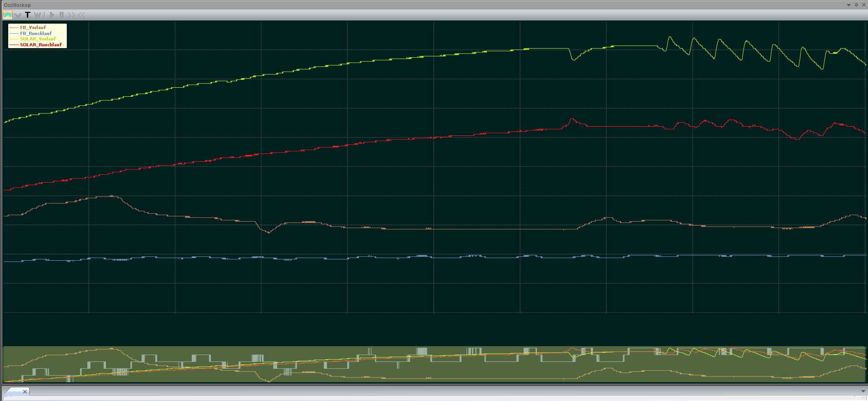Select SOLAR_Ruecklauf in the legend
This screenshot has width=868, height=401.
[x=41, y=45]
